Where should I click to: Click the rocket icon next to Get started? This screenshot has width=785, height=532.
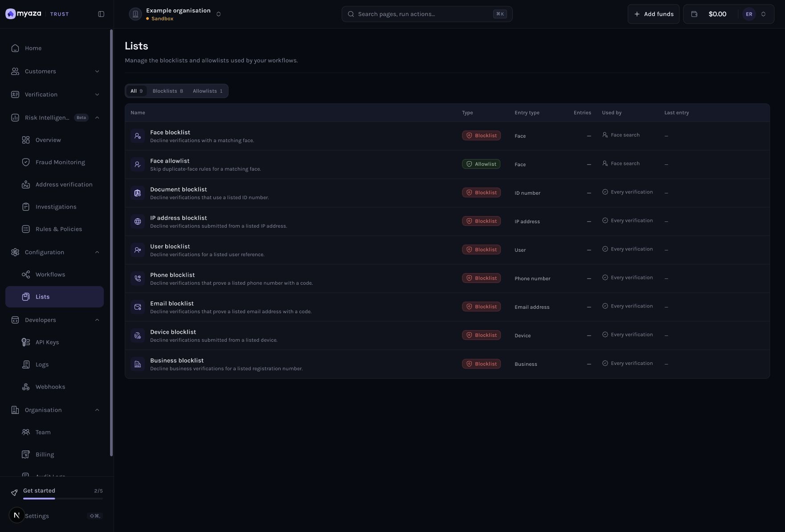(14, 492)
